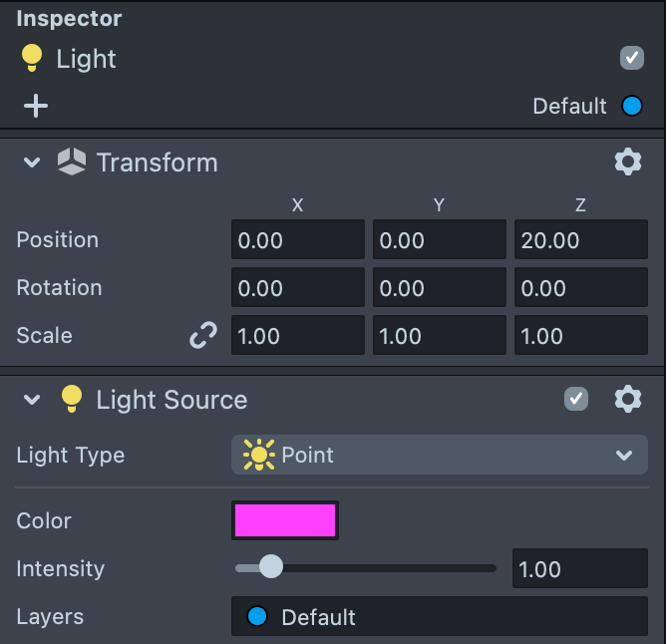This screenshot has height=644, width=666.
Task: Click the Intensity slider handle
Action: click(x=270, y=568)
